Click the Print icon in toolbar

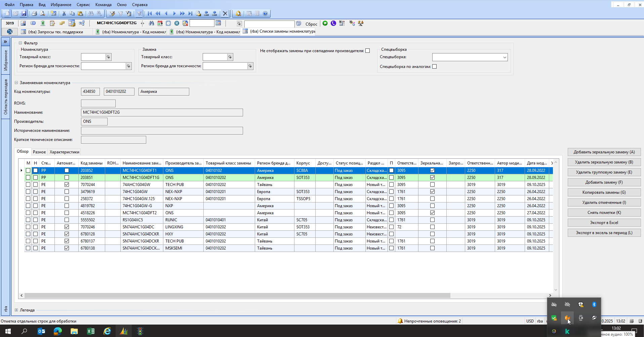coord(34,13)
